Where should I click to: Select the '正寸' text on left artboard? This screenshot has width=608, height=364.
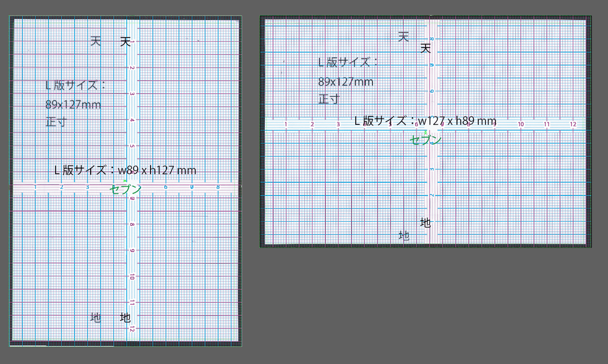point(57,123)
